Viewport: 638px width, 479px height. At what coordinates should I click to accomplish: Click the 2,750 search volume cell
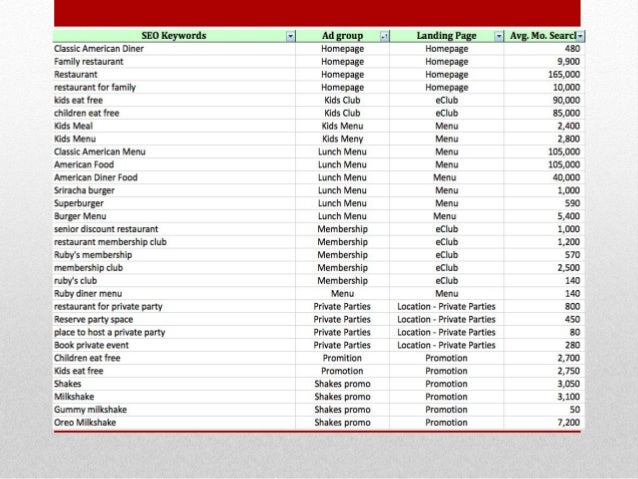544,371
